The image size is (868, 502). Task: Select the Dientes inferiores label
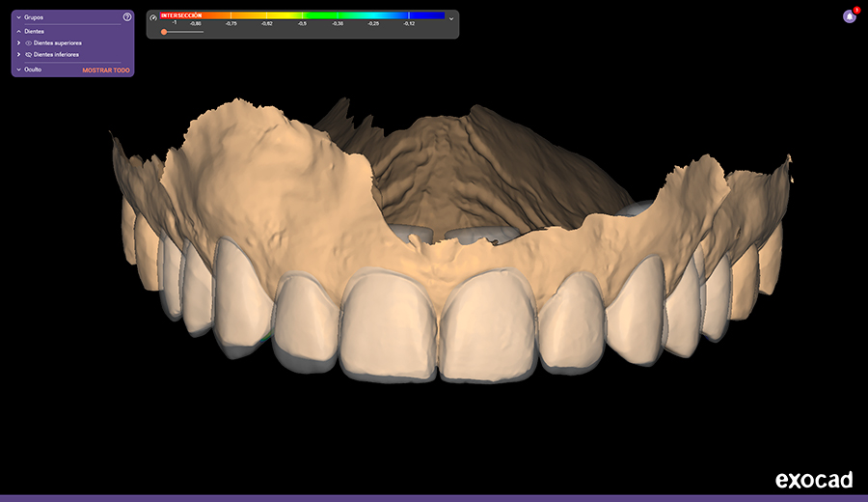coord(56,55)
